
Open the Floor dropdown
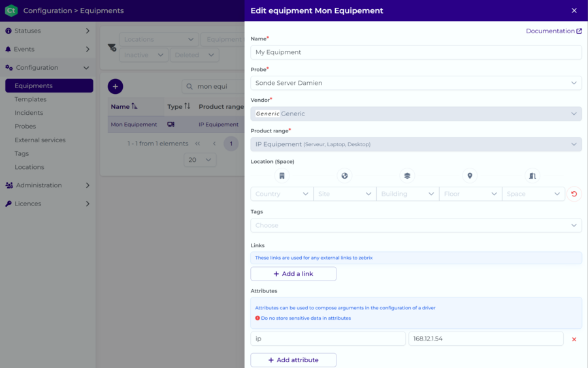point(470,194)
